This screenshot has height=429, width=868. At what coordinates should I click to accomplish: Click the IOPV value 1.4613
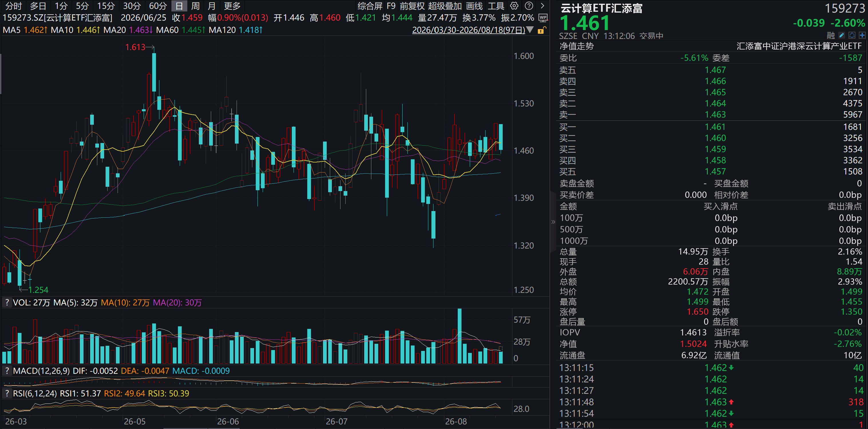(x=693, y=332)
